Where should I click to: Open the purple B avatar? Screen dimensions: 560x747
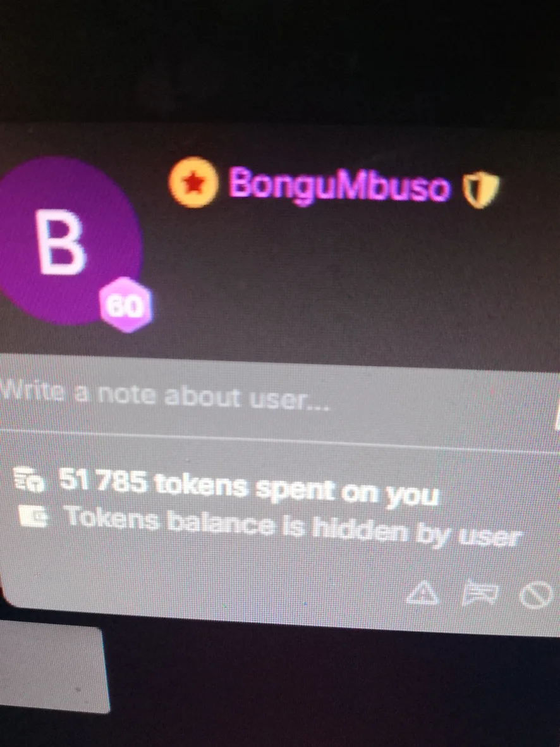[69, 241]
